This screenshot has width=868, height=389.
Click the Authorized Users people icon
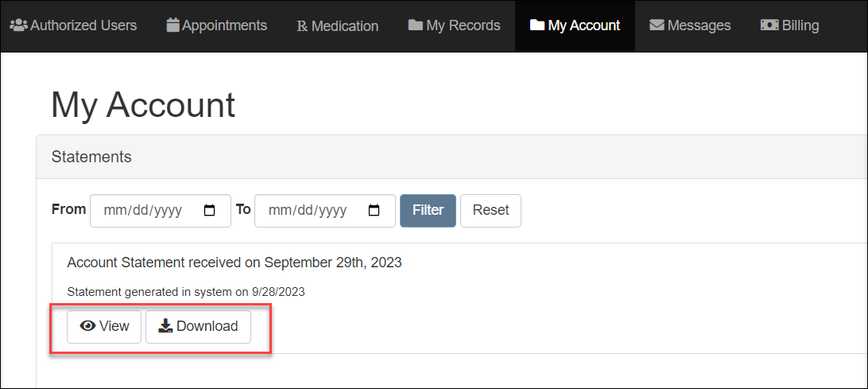pos(18,25)
